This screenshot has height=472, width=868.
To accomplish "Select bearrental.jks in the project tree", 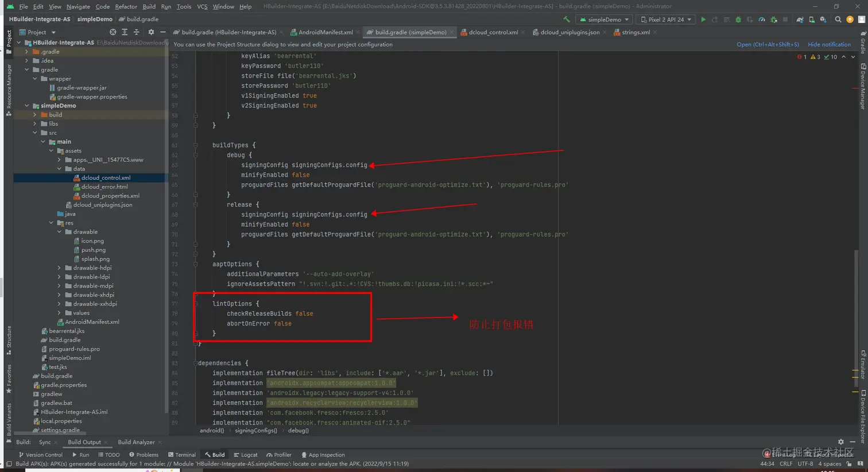I will coord(63,331).
